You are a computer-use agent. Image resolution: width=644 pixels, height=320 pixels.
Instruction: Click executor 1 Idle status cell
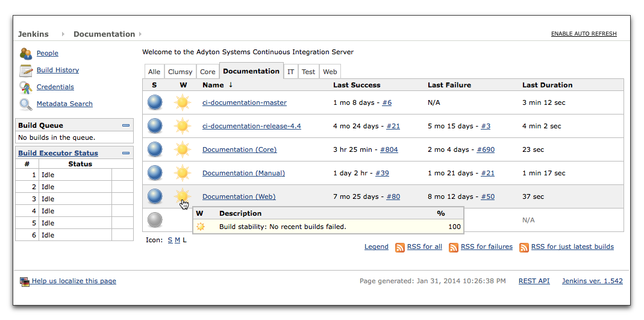pyautogui.click(x=75, y=175)
